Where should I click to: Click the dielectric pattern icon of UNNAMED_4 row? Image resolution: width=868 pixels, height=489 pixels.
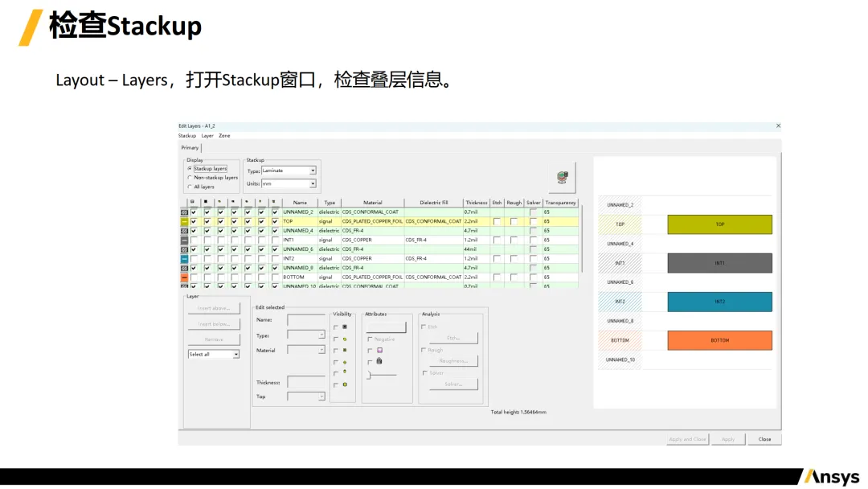pyautogui.click(x=184, y=231)
